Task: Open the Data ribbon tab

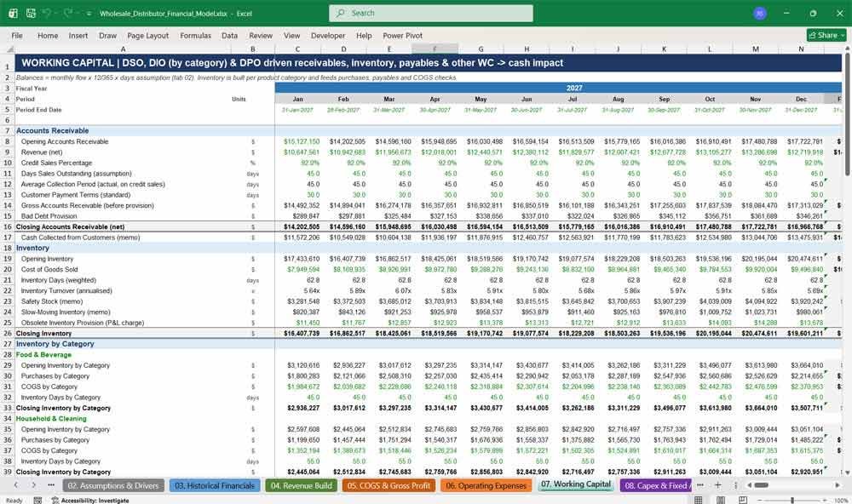Action: point(229,35)
